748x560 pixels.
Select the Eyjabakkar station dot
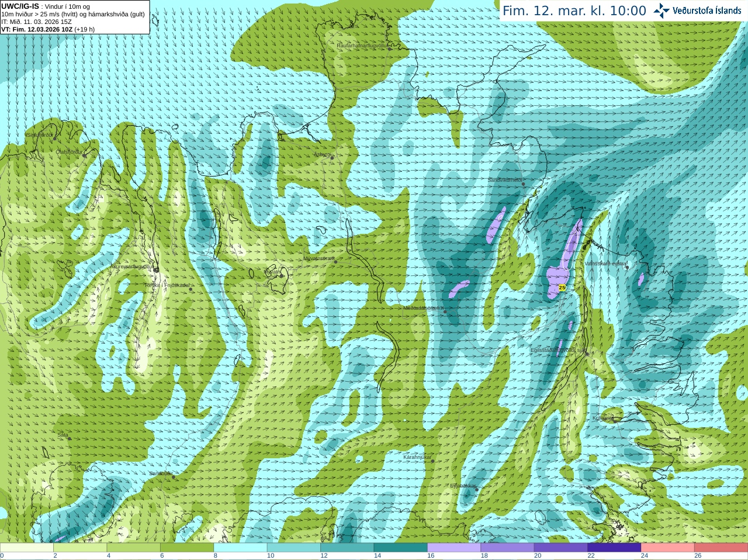(477, 489)
